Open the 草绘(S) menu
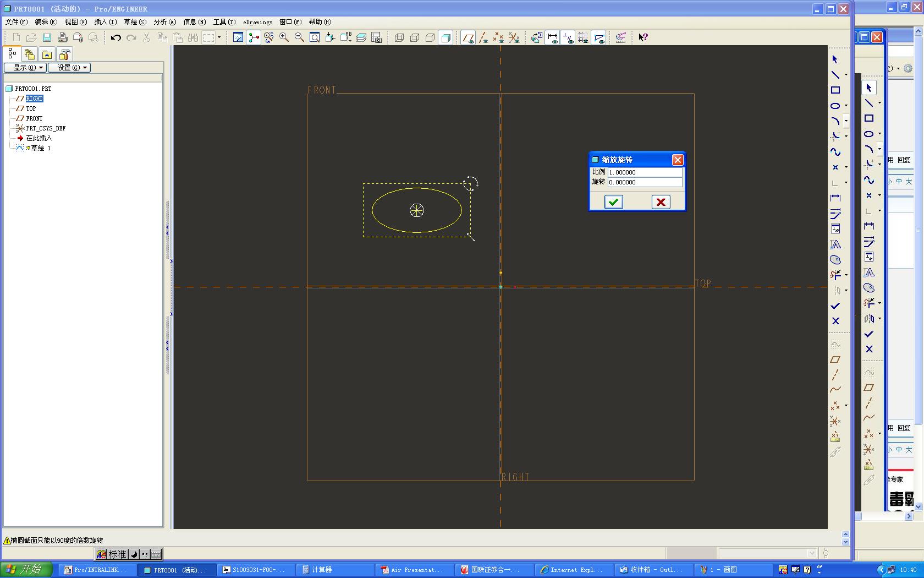 pos(135,22)
